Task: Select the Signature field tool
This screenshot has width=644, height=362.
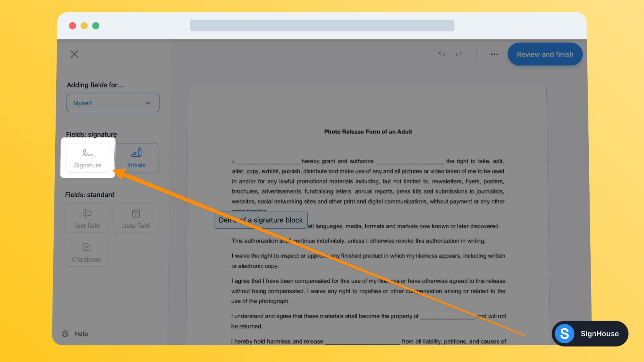Action: tap(87, 158)
